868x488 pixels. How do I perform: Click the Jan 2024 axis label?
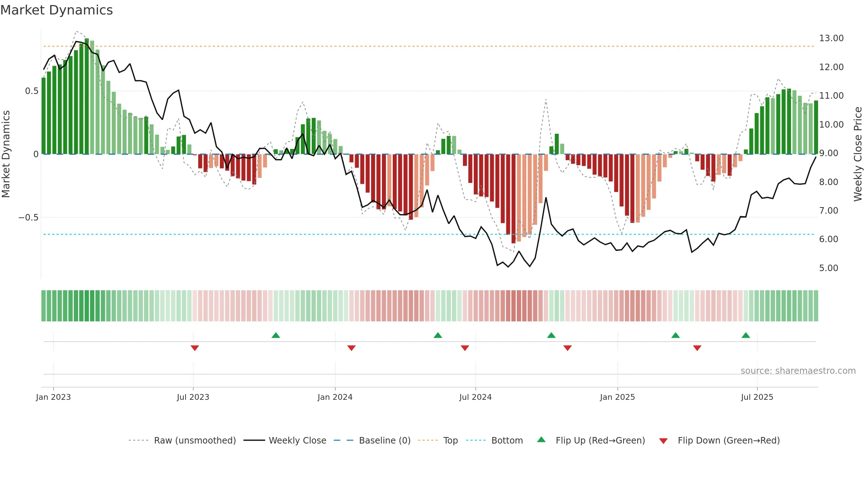tap(335, 397)
